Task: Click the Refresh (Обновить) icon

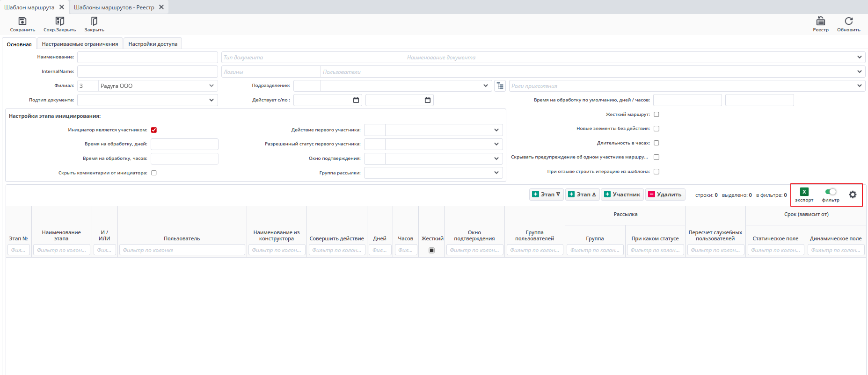Action: pyautogui.click(x=848, y=22)
